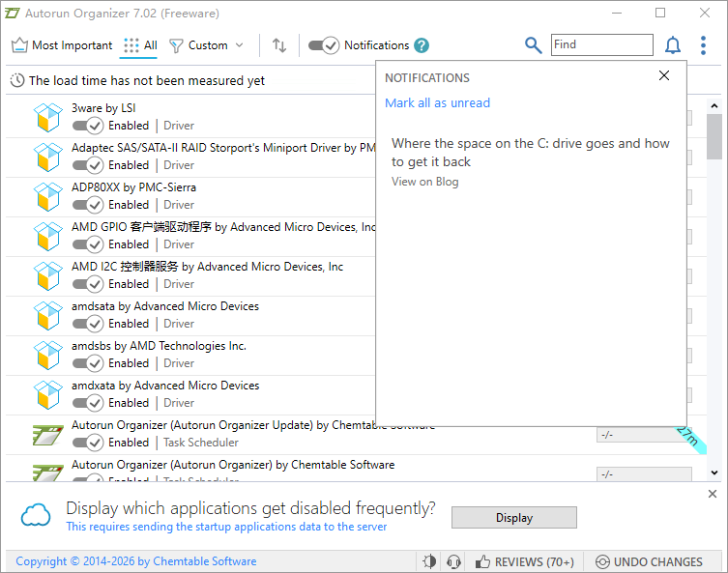Open the three-dot options menu
728x573 pixels.
(703, 45)
